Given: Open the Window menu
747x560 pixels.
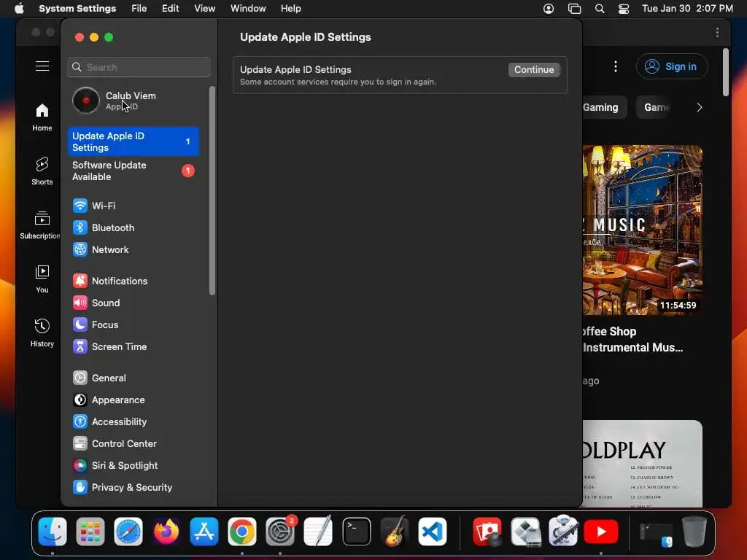Looking at the screenshot, I should click(248, 9).
